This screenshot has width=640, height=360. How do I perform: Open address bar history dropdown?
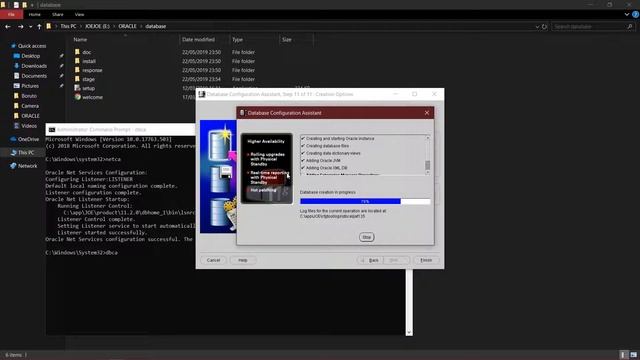[x=537, y=27]
